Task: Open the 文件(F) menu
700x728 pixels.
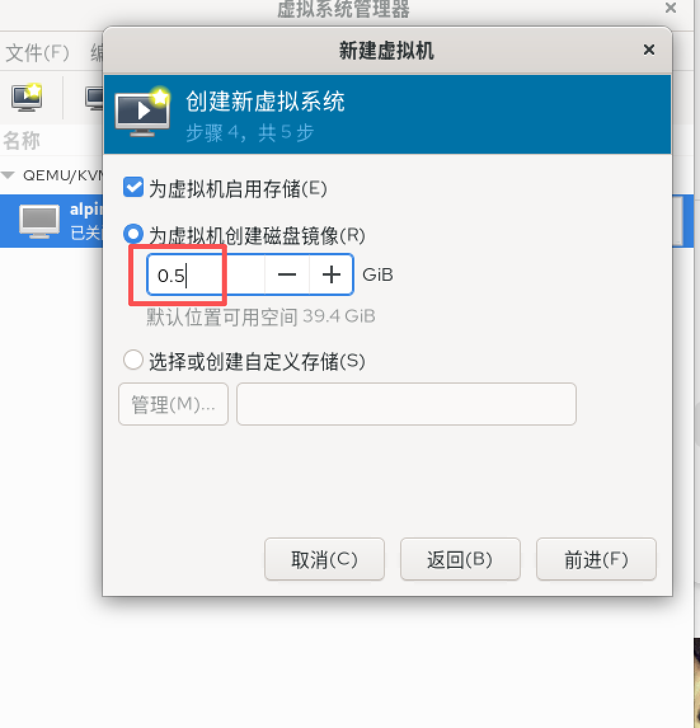Action: pos(37,53)
